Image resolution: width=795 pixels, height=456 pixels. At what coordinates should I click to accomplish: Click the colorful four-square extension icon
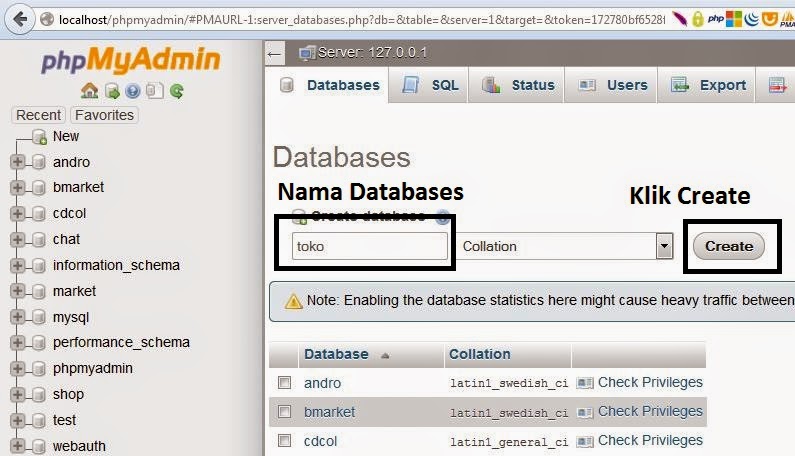734,19
